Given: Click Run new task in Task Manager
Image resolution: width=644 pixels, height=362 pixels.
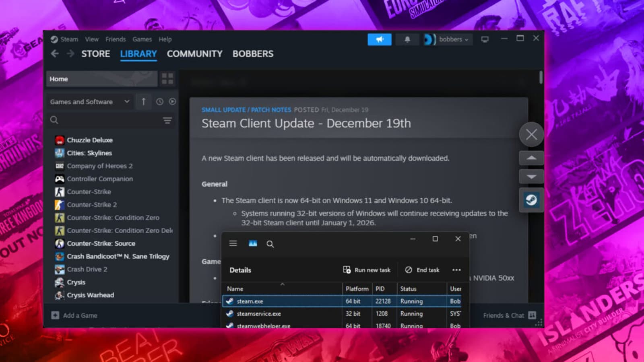Looking at the screenshot, I should (367, 270).
